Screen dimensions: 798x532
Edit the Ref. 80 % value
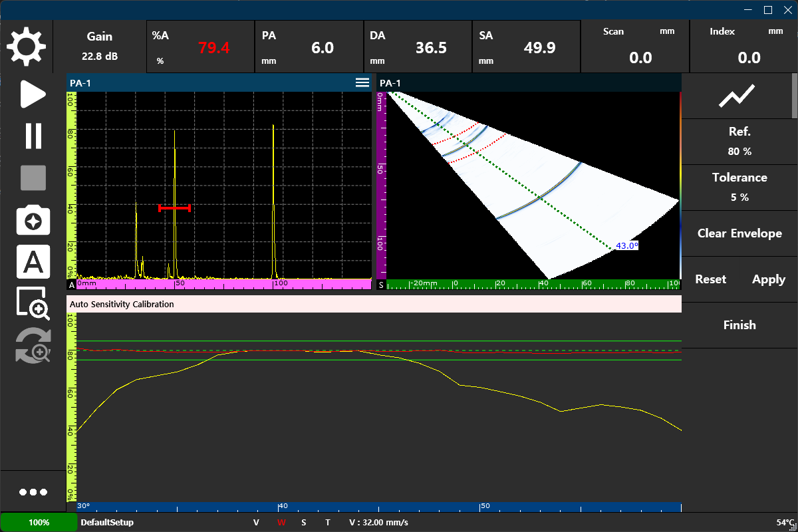(x=739, y=142)
